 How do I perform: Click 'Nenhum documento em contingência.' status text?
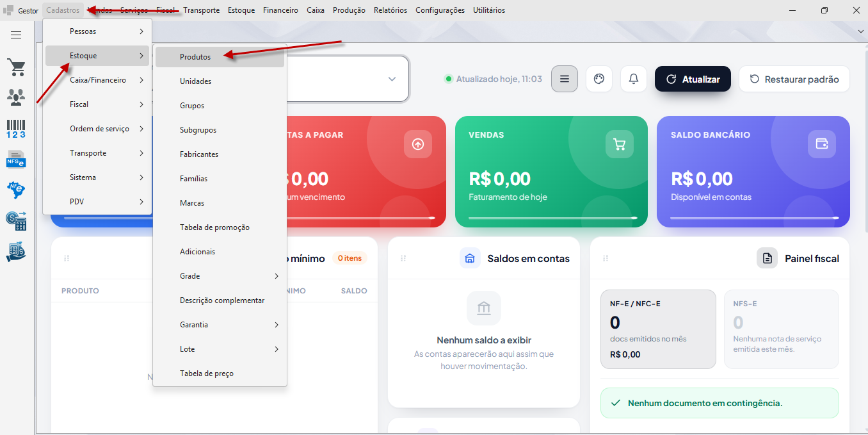pyautogui.click(x=705, y=403)
